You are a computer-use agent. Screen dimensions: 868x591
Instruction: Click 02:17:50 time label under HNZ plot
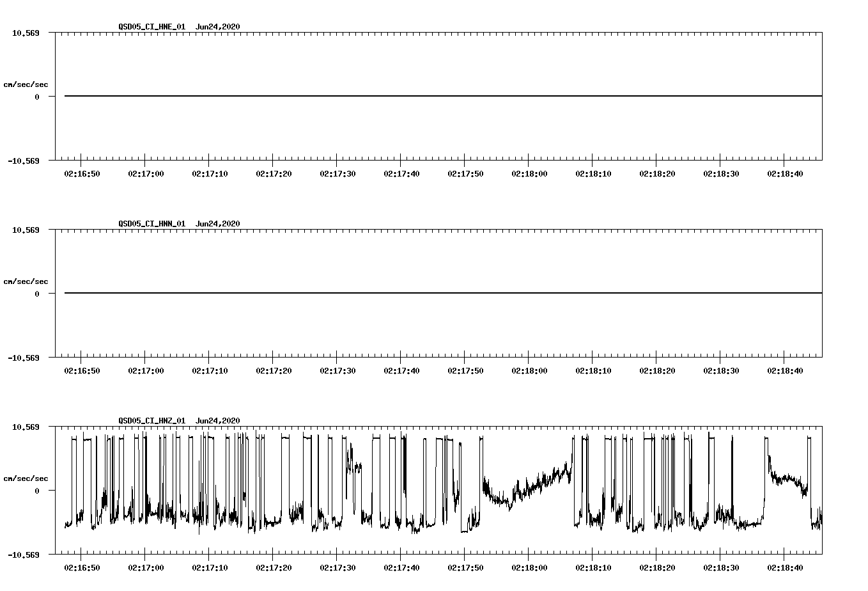coord(465,567)
